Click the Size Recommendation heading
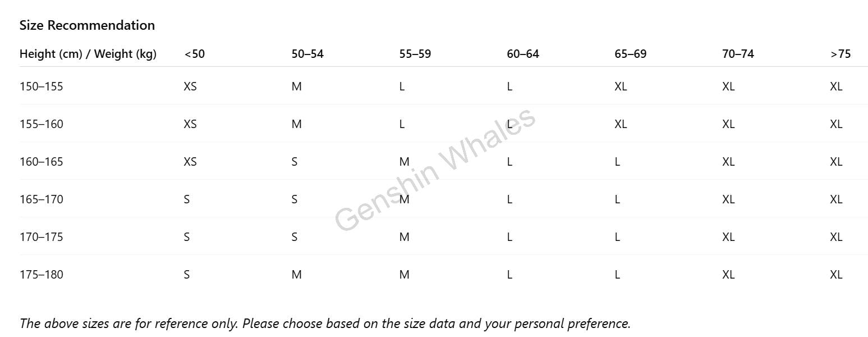868x337 pixels. (x=87, y=25)
